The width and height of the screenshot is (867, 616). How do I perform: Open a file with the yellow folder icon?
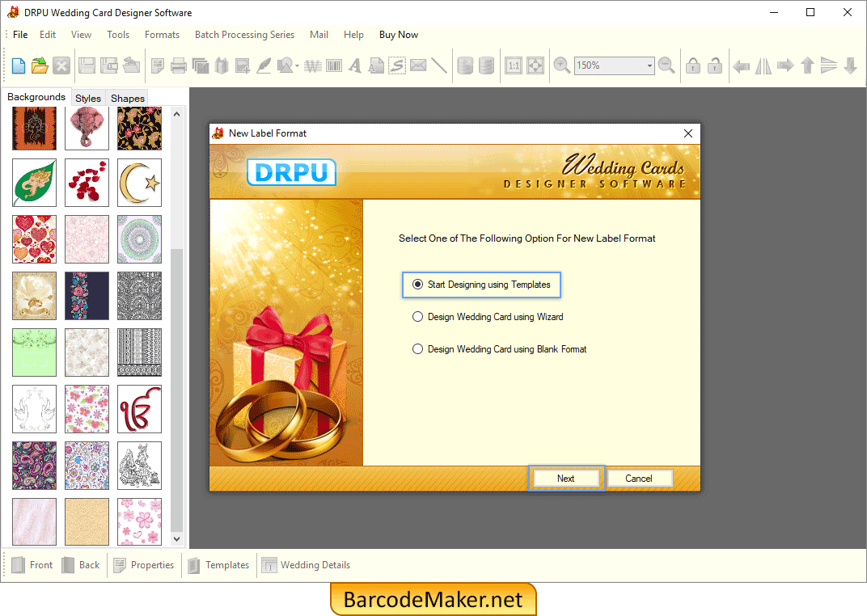[x=40, y=65]
